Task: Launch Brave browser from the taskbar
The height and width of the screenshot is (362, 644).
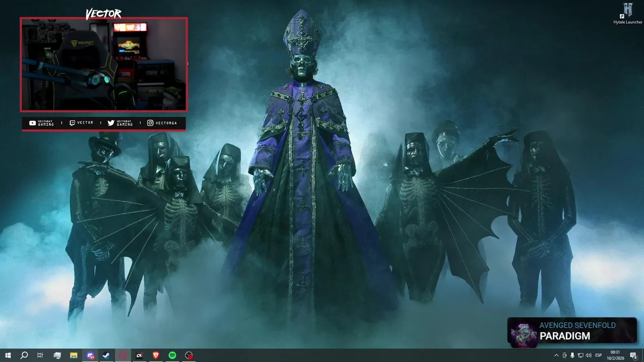Action: coord(156,355)
